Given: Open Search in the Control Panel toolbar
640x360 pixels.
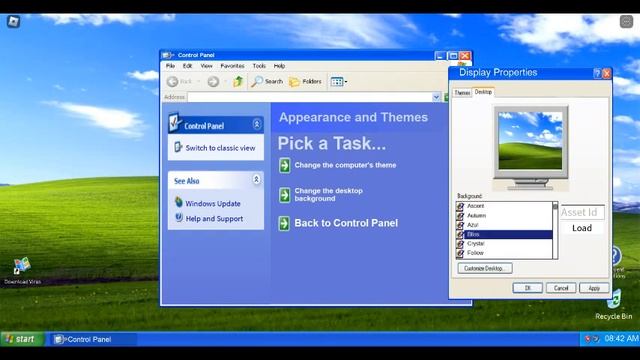Looking at the screenshot, I should click(x=267, y=82).
